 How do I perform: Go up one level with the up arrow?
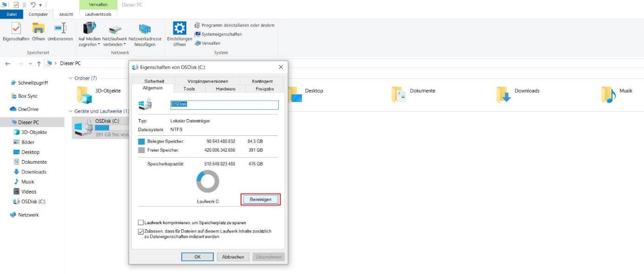(x=39, y=63)
